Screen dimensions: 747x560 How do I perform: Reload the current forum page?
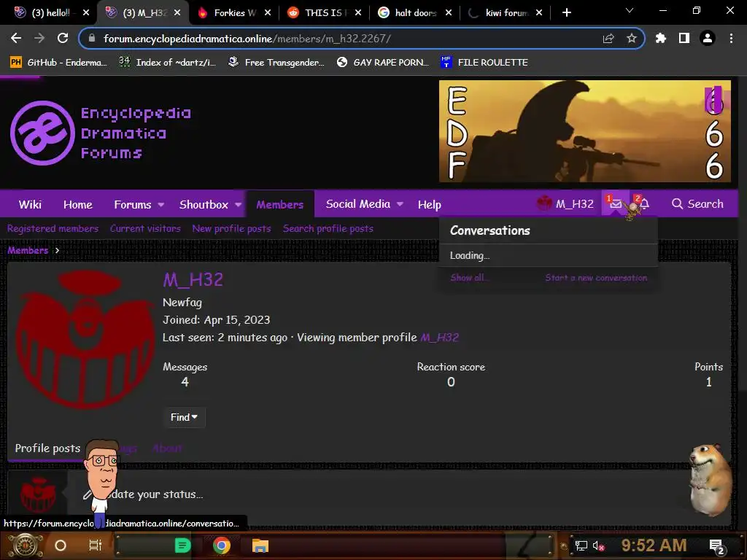coord(63,38)
